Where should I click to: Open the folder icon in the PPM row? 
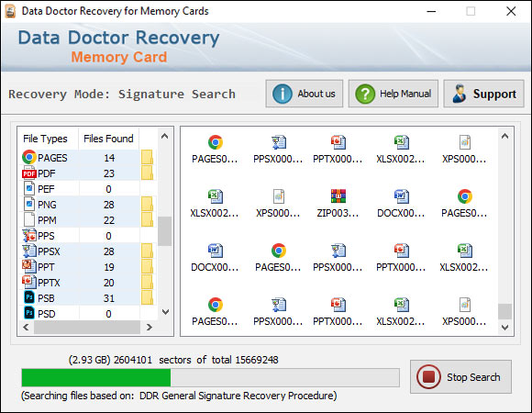pyautogui.click(x=147, y=220)
